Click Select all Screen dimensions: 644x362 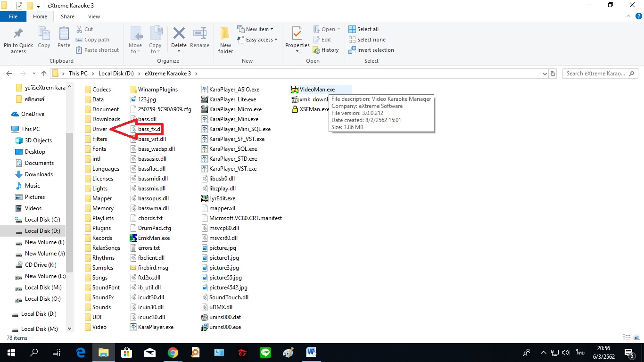click(x=363, y=29)
